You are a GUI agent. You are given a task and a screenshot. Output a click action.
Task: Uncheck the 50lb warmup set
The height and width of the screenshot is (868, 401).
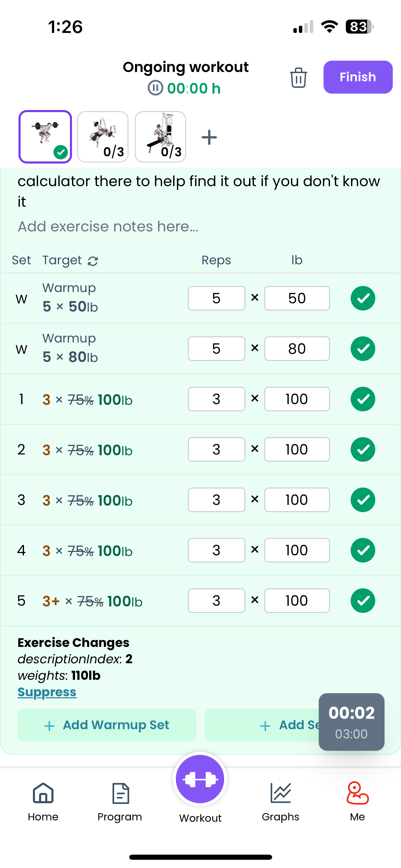[363, 298]
